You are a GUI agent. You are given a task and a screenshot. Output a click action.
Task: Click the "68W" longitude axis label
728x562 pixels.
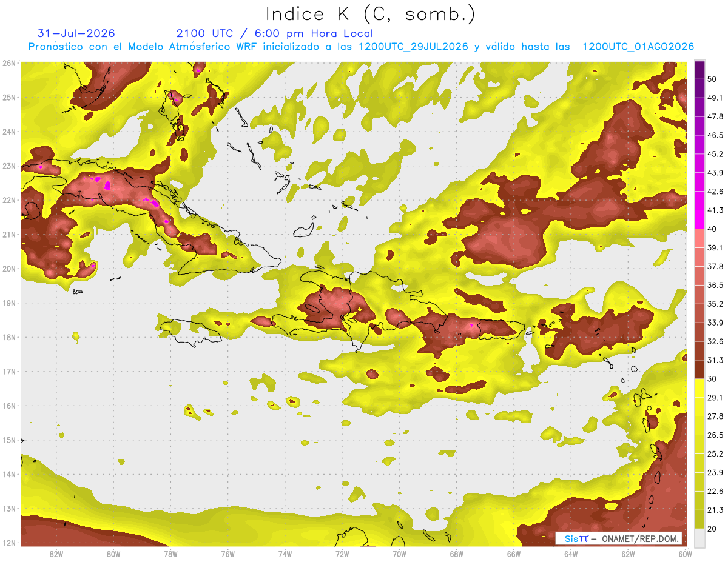pos(456,554)
